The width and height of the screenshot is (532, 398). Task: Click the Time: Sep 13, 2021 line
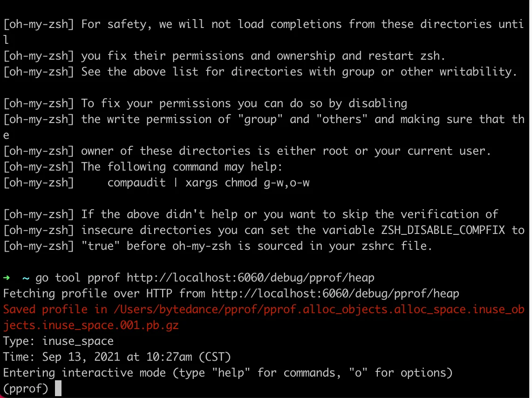(117, 357)
